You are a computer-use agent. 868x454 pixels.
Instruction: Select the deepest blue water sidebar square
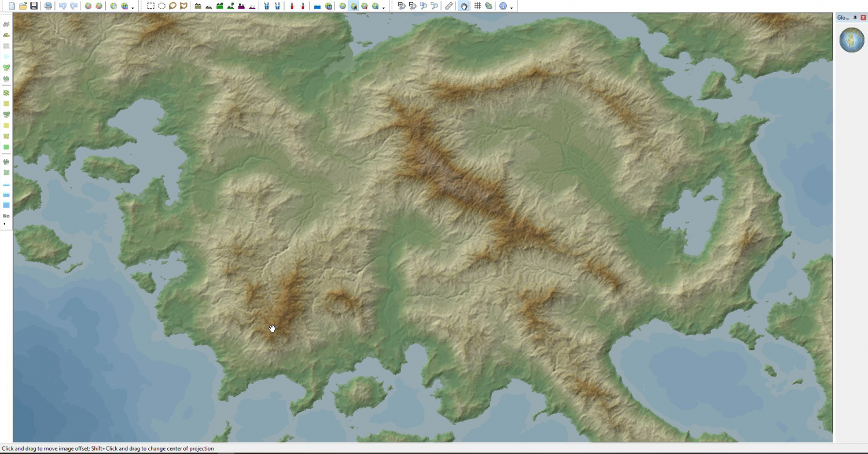click(6, 205)
